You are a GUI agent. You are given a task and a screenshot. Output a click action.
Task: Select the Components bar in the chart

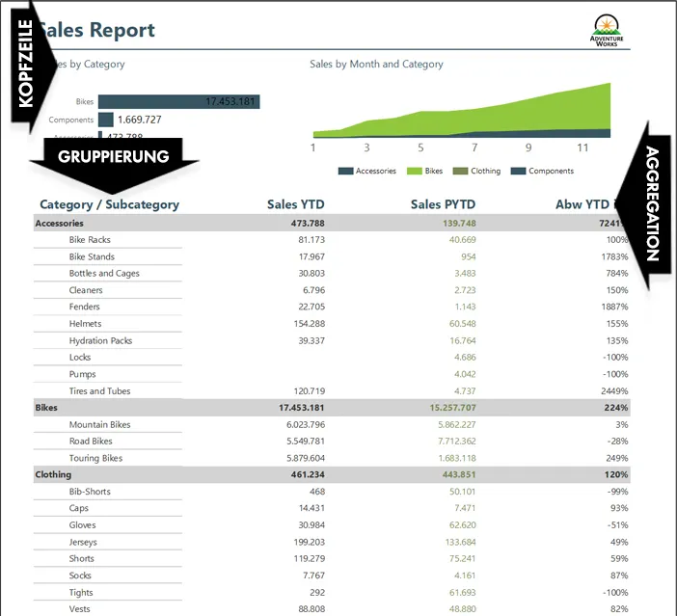pos(106,120)
